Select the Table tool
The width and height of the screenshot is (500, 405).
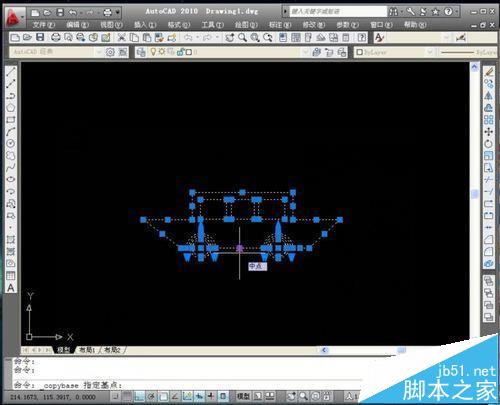click(11, 276)
